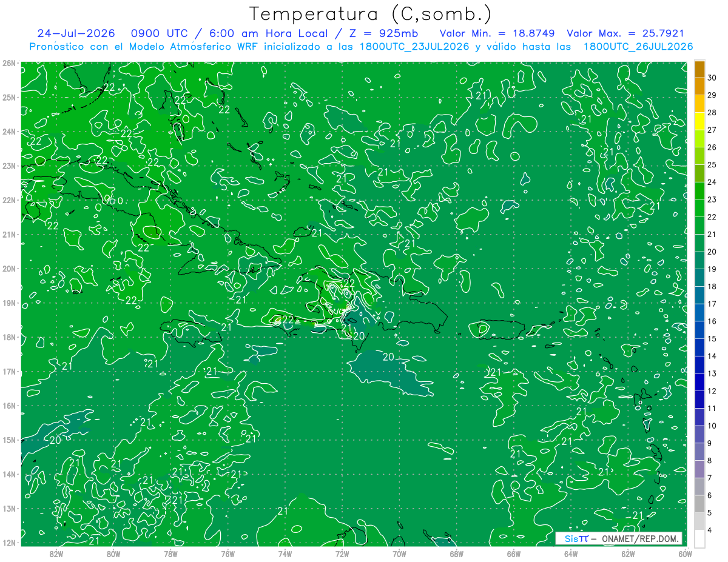
Task: Click the 14N latitude label
Action: pos(9,474)
